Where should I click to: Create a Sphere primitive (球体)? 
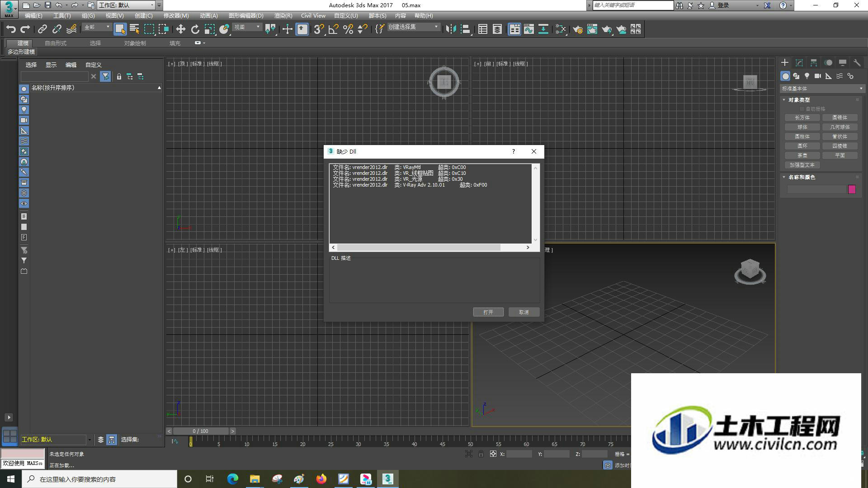coord(802,127)
